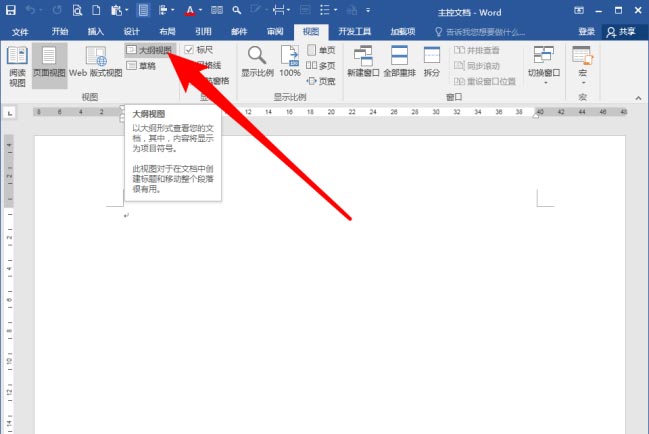Switch to 草稿 draft view
Image resolution: width=649 pixels, height=434 pixels.
(142, 66)
